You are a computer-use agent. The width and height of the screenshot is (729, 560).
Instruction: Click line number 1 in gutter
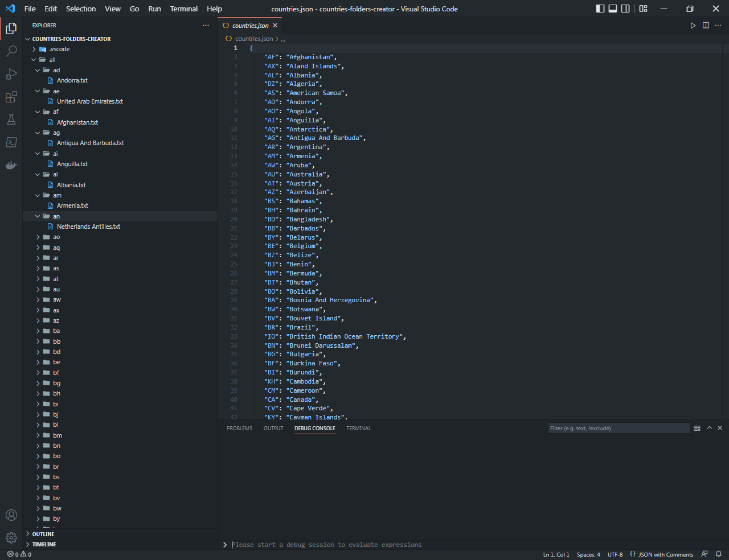(235, 48)
